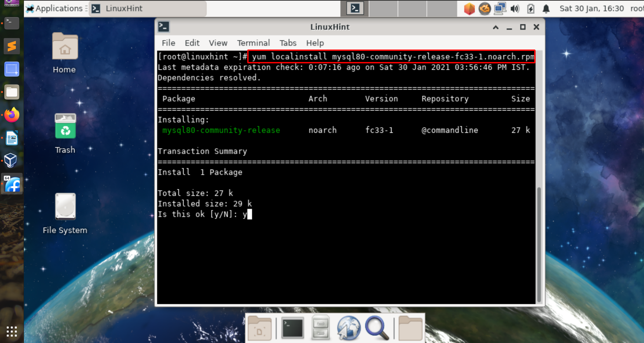The image size is (644, 343).
Task: Open the update notifier tray icon
Action: pyautogui.click(x=485, y=8)
